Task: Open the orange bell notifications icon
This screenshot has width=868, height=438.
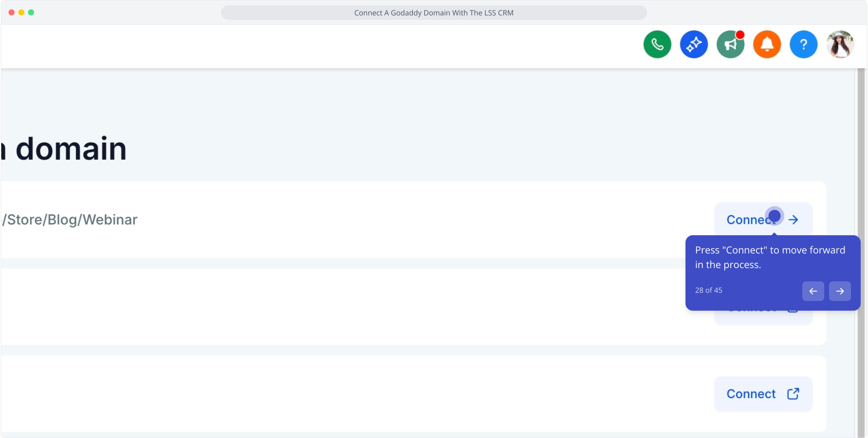Action: (x=767, y=45)
